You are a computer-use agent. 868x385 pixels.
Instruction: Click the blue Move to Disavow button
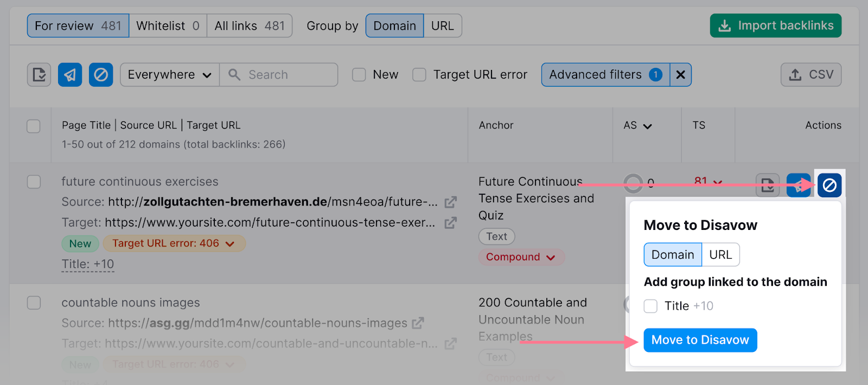(x=700, y=340)
